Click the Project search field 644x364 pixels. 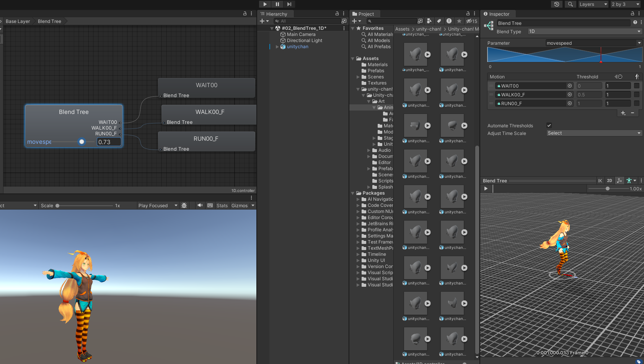(391, 21)
